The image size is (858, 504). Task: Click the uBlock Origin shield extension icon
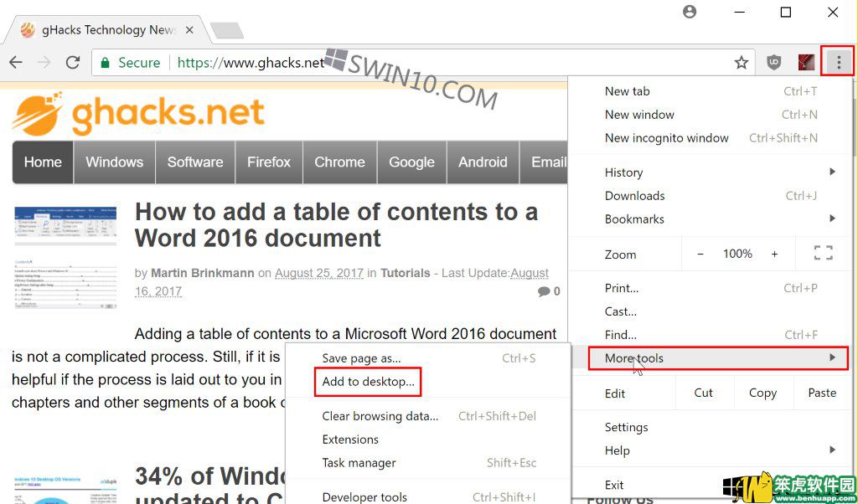coord(773,62)
